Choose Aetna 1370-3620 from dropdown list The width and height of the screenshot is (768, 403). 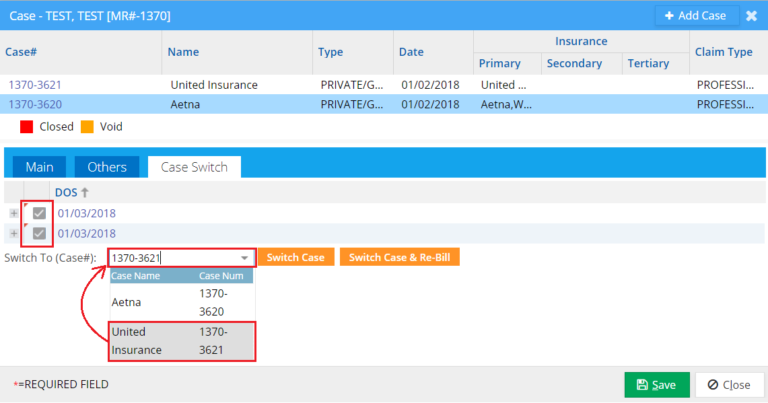click(182, 301)
